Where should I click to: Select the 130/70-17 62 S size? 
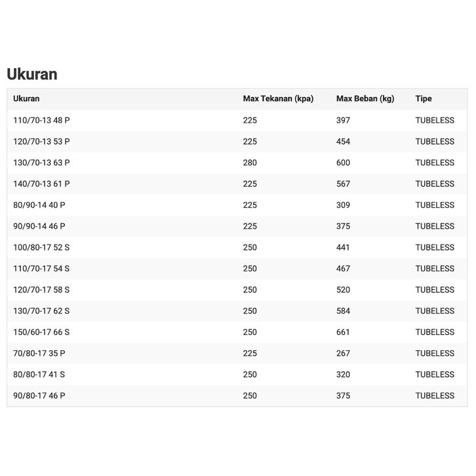point(41,311)
